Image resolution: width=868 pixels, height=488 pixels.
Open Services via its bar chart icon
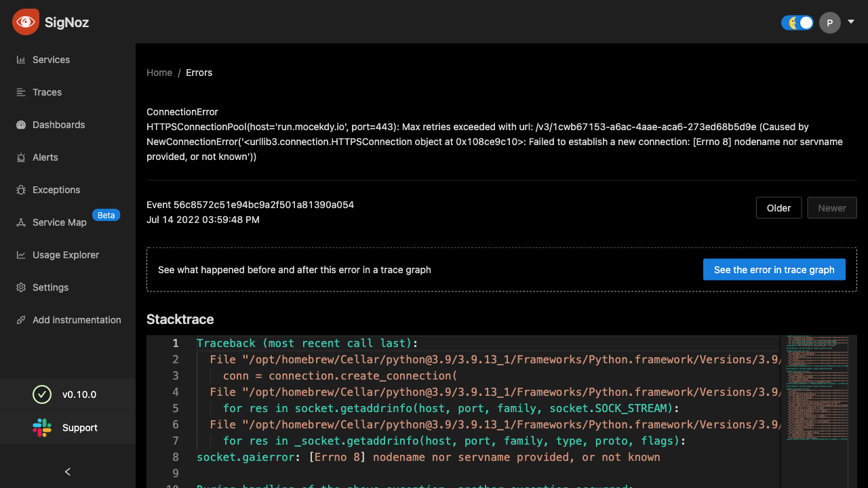click(x=21, y=60)
